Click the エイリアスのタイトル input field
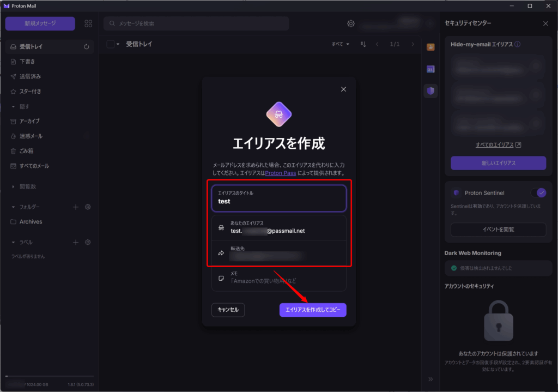 (x=279, y=198)
